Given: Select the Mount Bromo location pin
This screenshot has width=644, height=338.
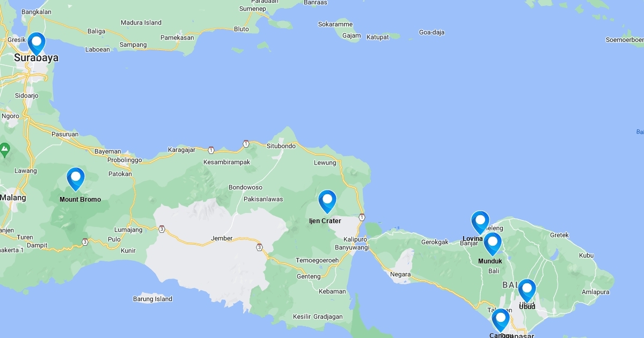Looking at the screenshot, I should tap(76, 179).
